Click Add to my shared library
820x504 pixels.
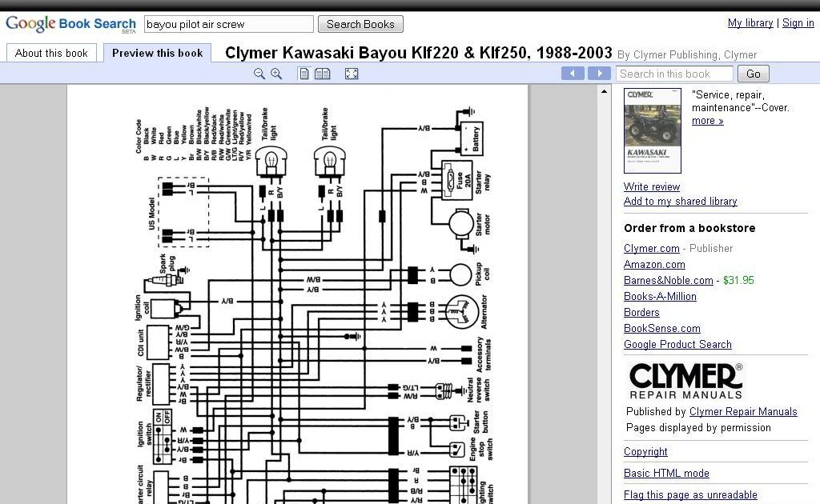pos(681,201)
